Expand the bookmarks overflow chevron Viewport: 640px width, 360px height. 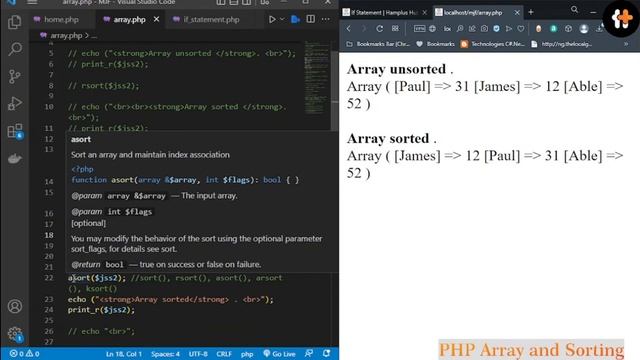click(x=626, y=44)
